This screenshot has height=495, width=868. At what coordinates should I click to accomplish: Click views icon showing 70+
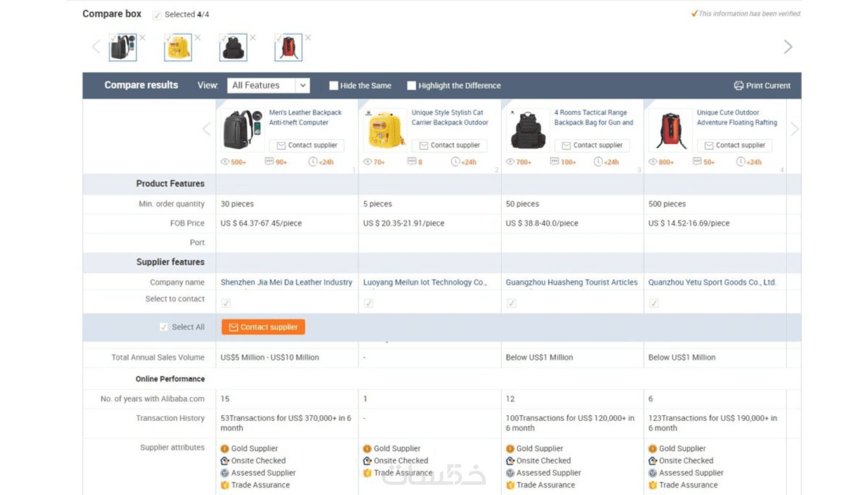tap(367, 162)
